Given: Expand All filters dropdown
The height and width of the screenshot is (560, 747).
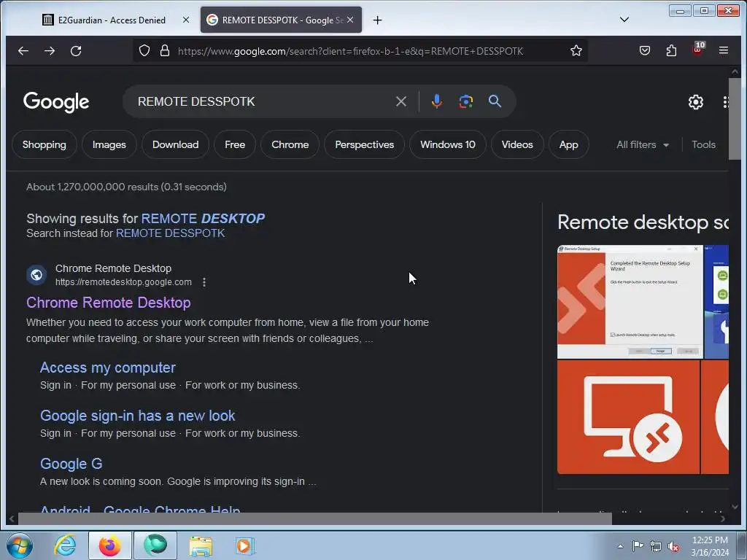Looking at the screenshot, I should click(x=643, y=144).
